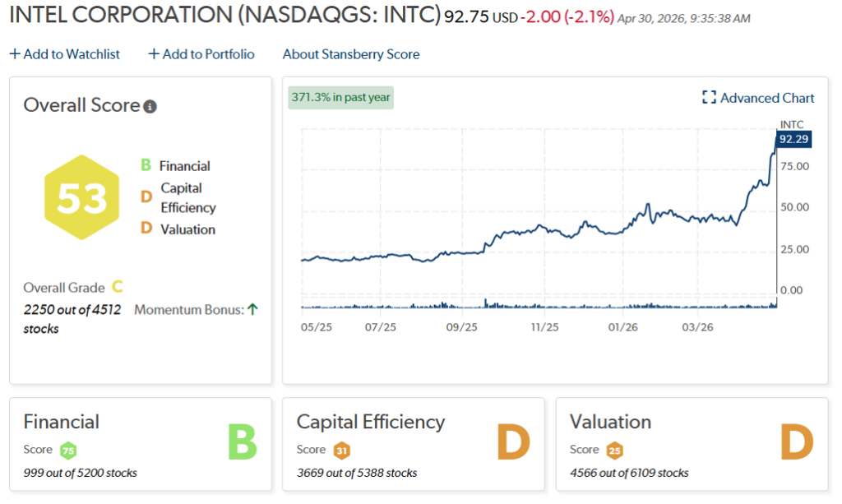Viewport: 842px width, 504px height.
Task: Click the 05/25 date label on chart axis
Action: tap(317, 327)
